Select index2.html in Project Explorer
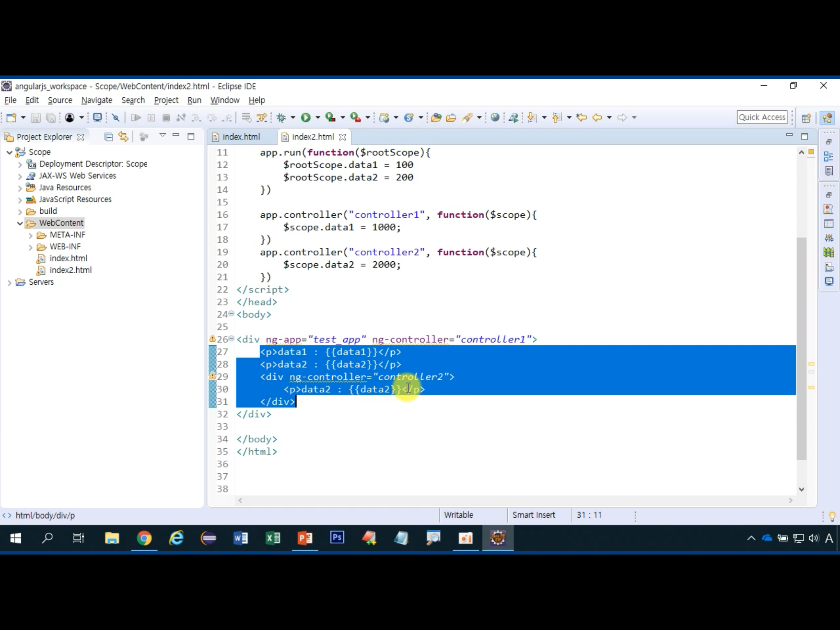840x630 pixels. coord(71,270)
